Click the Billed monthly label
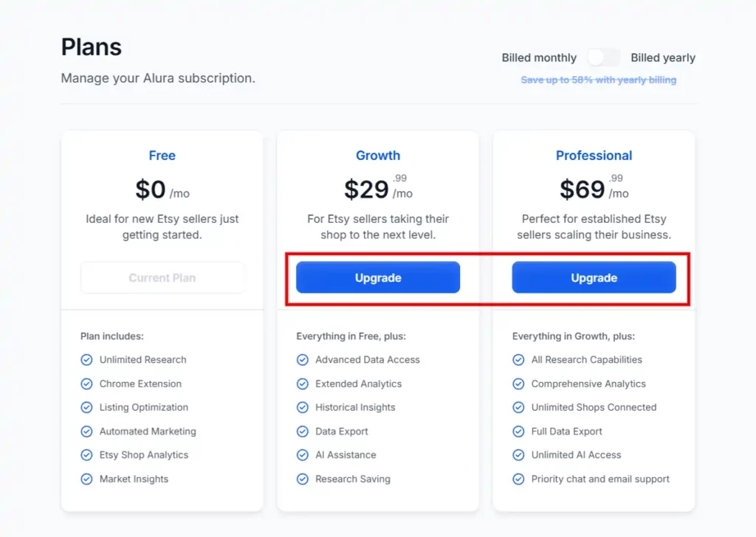The image size is (756, 537). coord(539,58)
